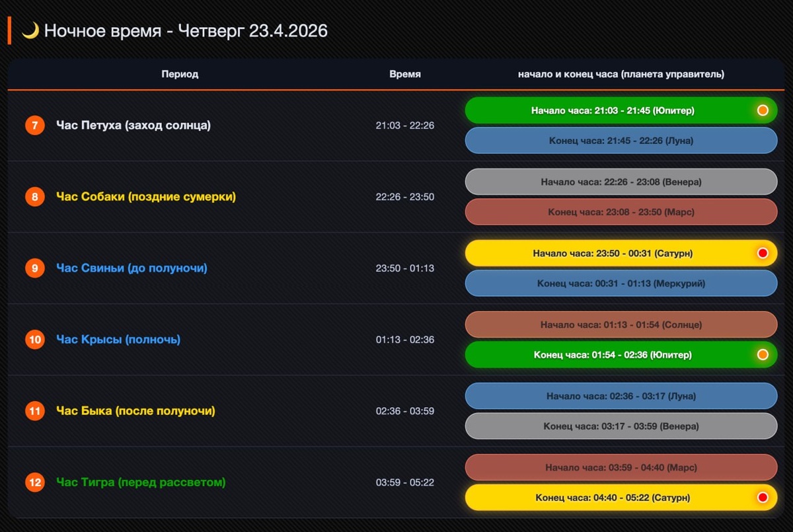Image resolution: width=793 pixels, height=532 pixels.
Task: Click the Час Крысы (полночь) label
Action: [118, 340]
